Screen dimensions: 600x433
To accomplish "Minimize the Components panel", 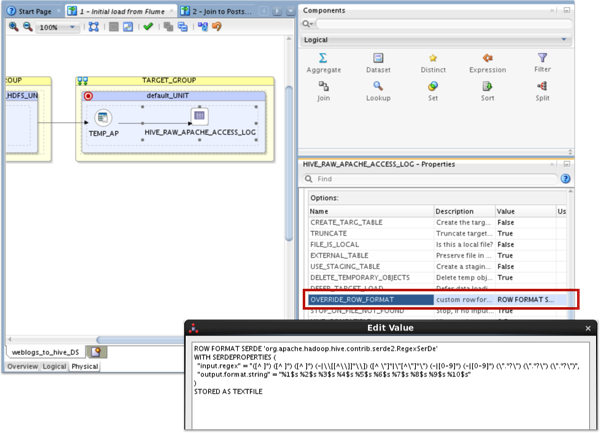I will tap(567, 10).
